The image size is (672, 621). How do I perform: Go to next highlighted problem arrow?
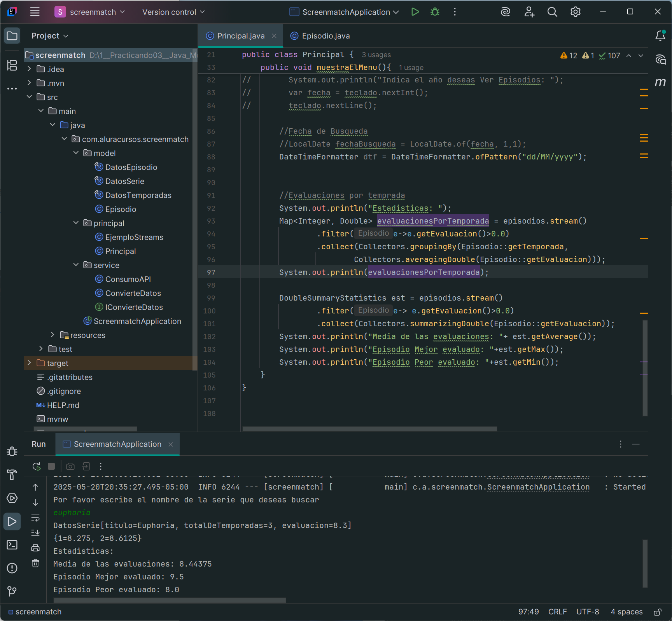click(641, 56)
